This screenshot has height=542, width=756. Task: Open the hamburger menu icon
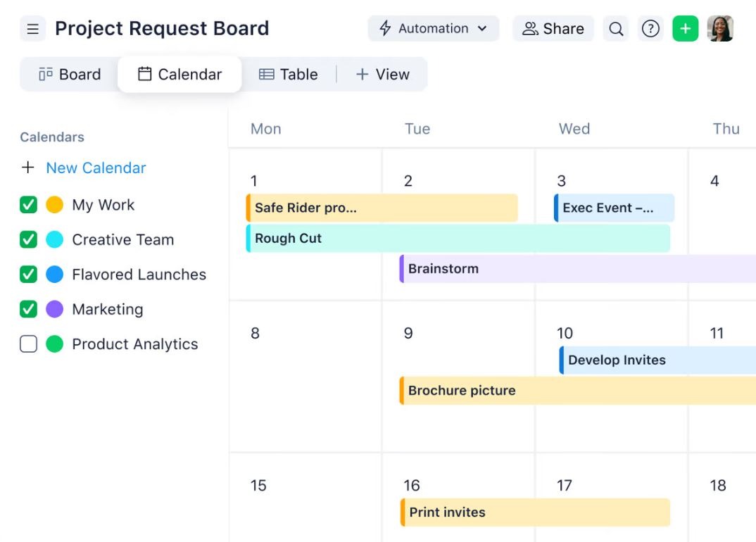pyautogui.click(x=32, y=29)
